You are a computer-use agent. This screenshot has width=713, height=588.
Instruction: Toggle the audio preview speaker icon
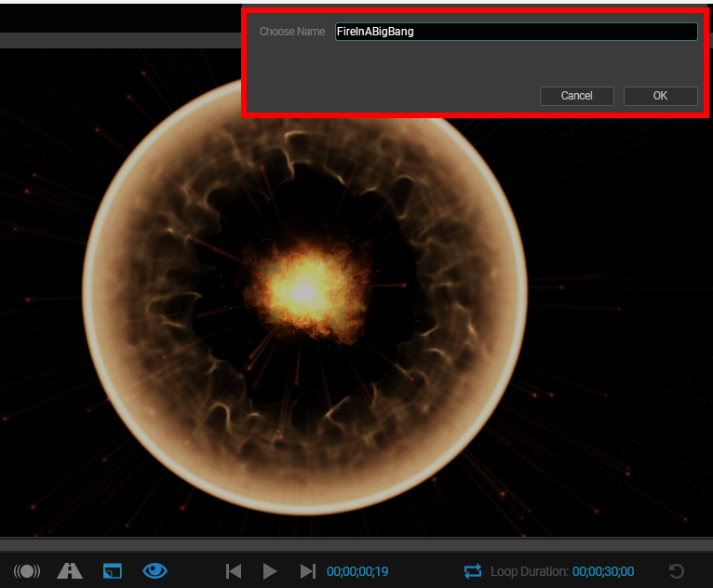pos(27,571)
